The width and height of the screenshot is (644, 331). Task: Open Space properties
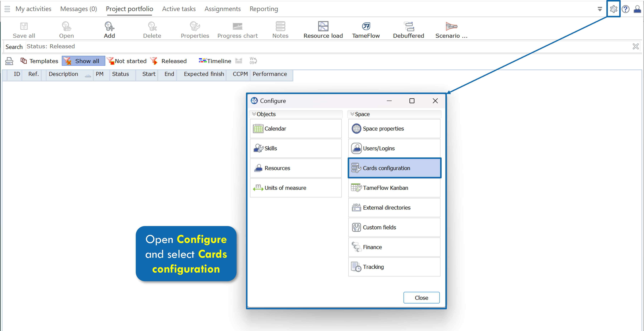click(394, 129)
